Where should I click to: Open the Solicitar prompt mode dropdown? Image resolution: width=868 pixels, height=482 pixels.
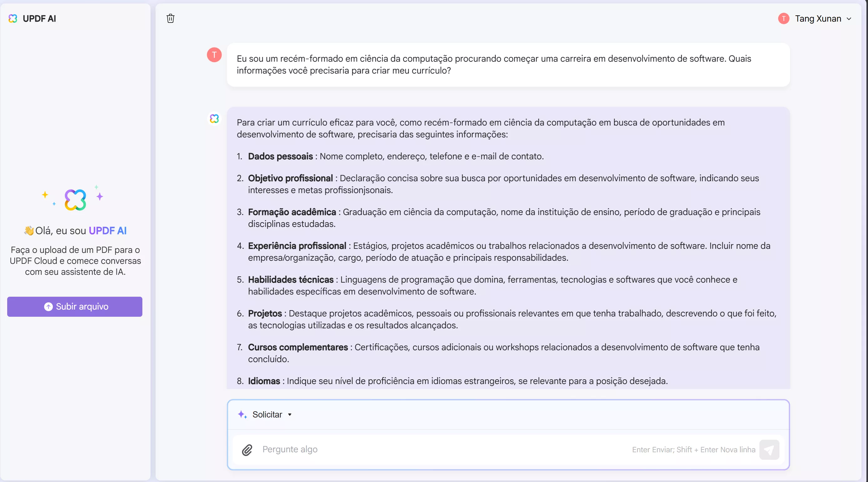coord(267,415)
